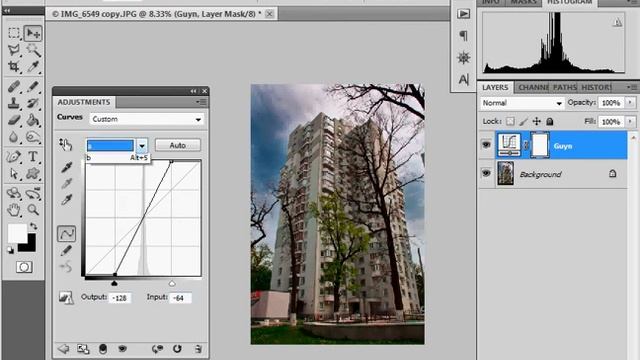Reset curves adjustment to defaults
Screen dimensions: 640x360
177,349
